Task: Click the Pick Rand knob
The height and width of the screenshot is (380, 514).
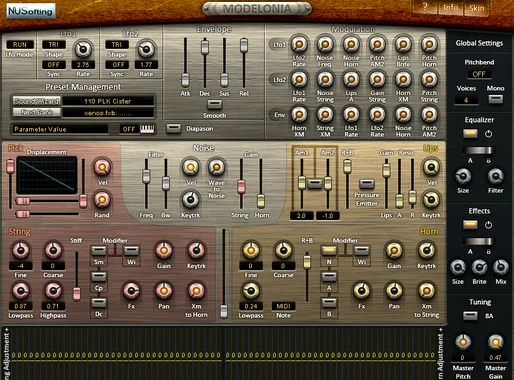Action: coord(102,200)
